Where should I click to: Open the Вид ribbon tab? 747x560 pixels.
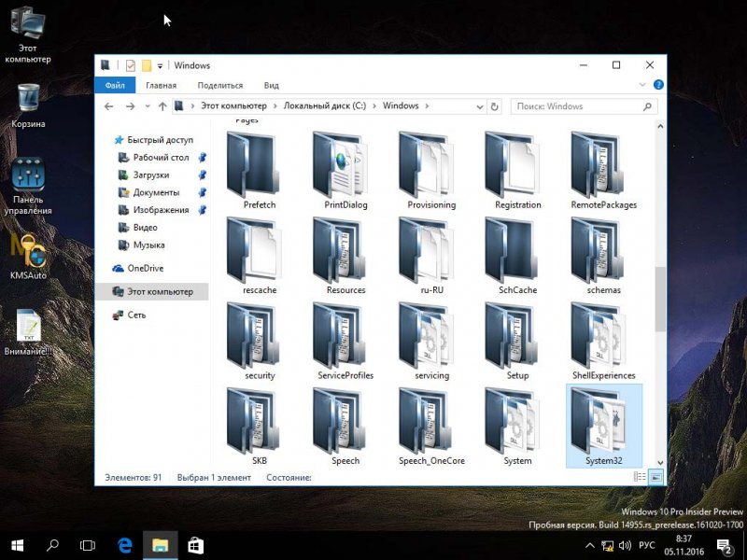[x=271, y=85]
